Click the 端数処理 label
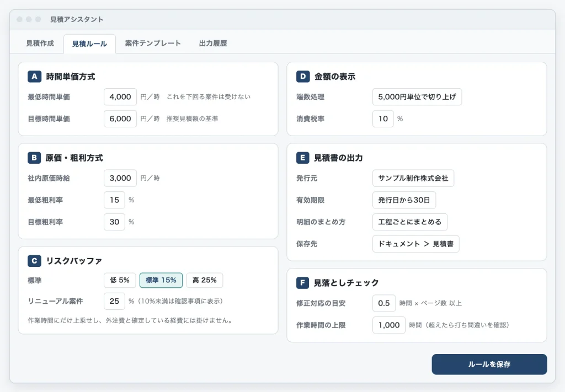565x392 pixels. (310, 97)
